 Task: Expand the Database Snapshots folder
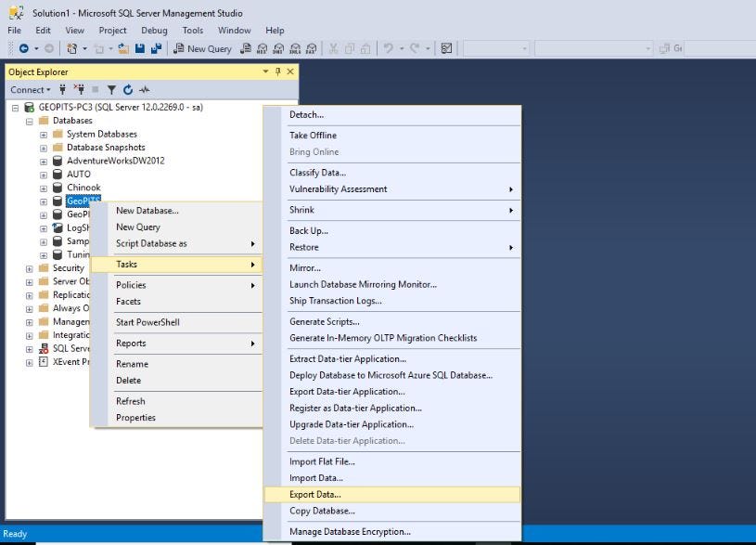[44, 149]
